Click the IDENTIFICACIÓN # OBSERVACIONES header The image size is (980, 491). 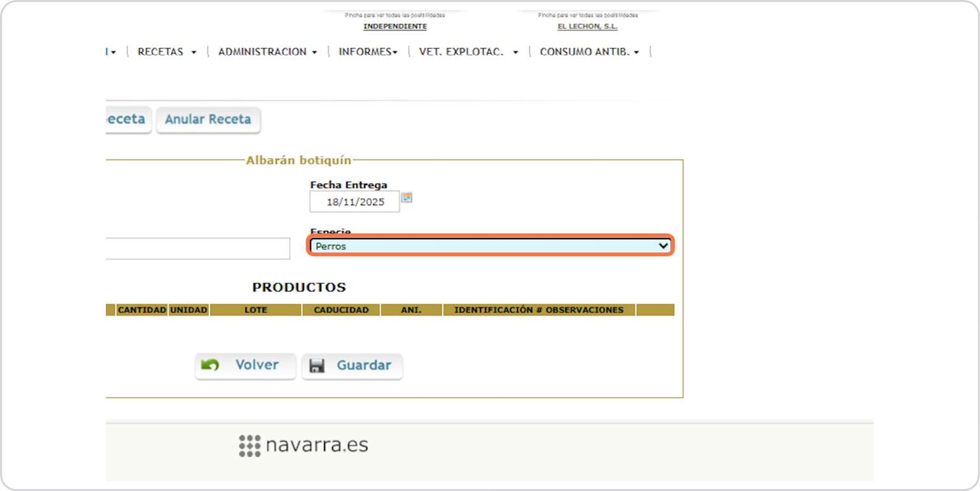(539, 310)
